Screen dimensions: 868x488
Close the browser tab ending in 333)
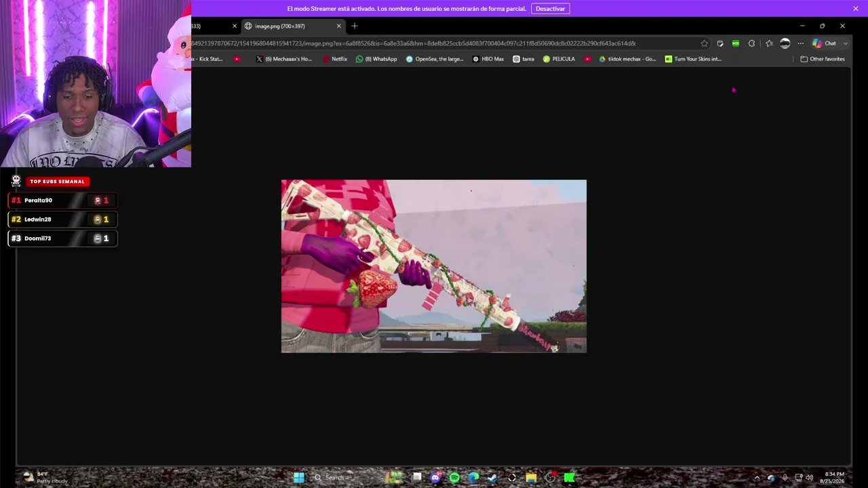click(x=235, y=26)
